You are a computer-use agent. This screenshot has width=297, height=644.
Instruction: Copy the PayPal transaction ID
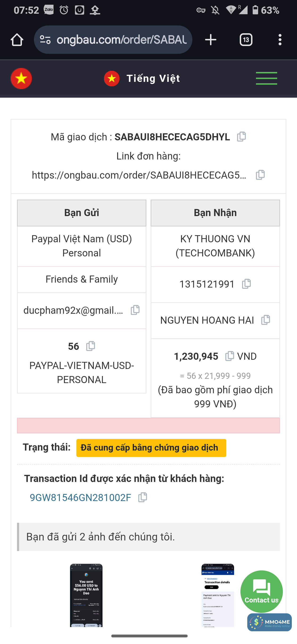143,497
